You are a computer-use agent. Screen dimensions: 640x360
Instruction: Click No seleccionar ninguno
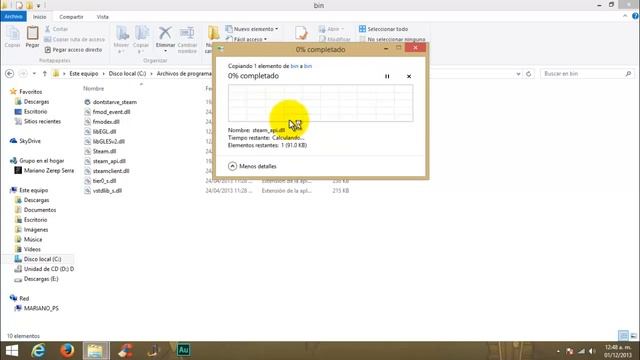pyautogui.click(x=392, y=39)
